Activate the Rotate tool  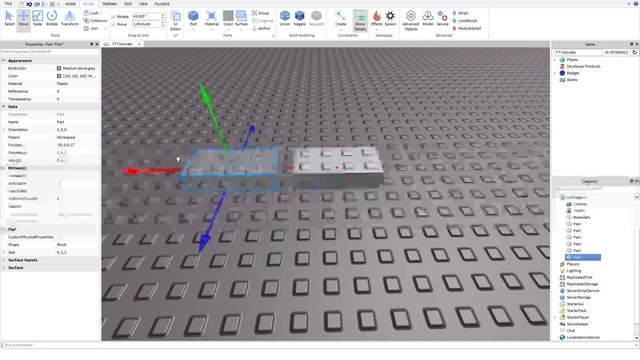coord(52,18)
